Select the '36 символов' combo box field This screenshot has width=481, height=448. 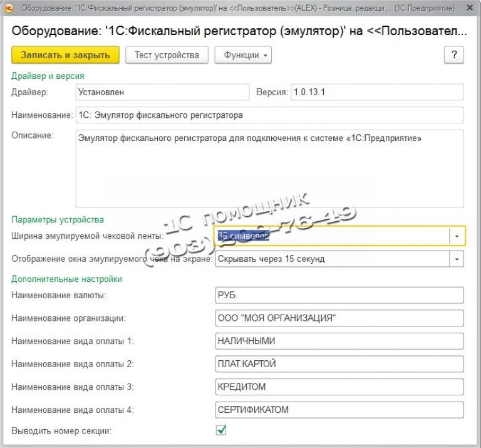coord(331,236)
